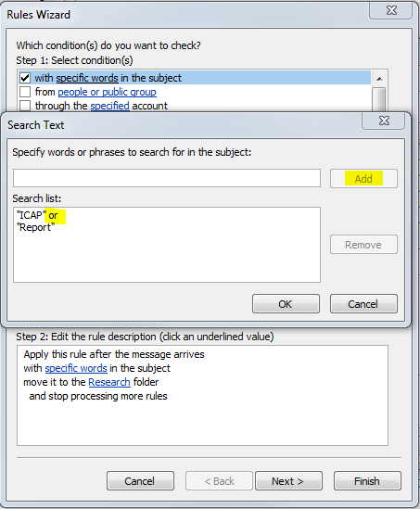420x509 pixels.
Task: Cancel the Rules Wizard
Action: point(140,481)
